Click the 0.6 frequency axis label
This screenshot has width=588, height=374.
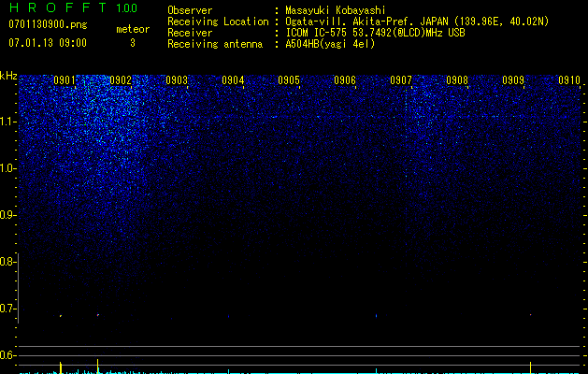tap(7, 355)
